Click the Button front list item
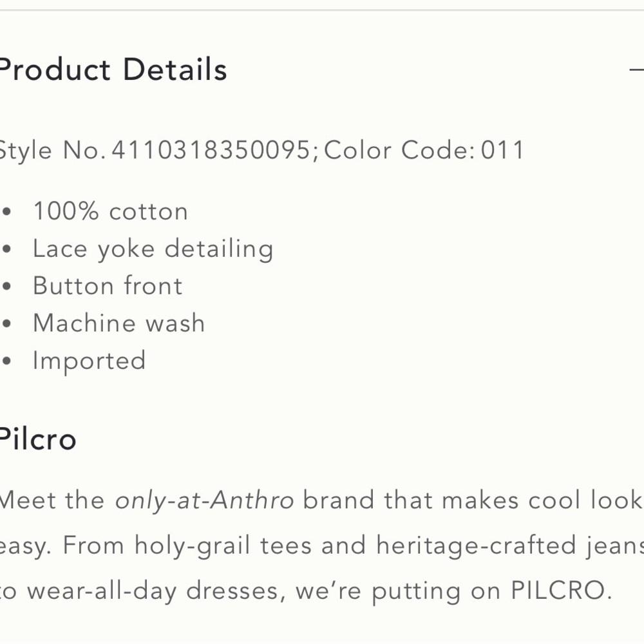The height and width of the screenshot is (644, 644). pos(108,286)
